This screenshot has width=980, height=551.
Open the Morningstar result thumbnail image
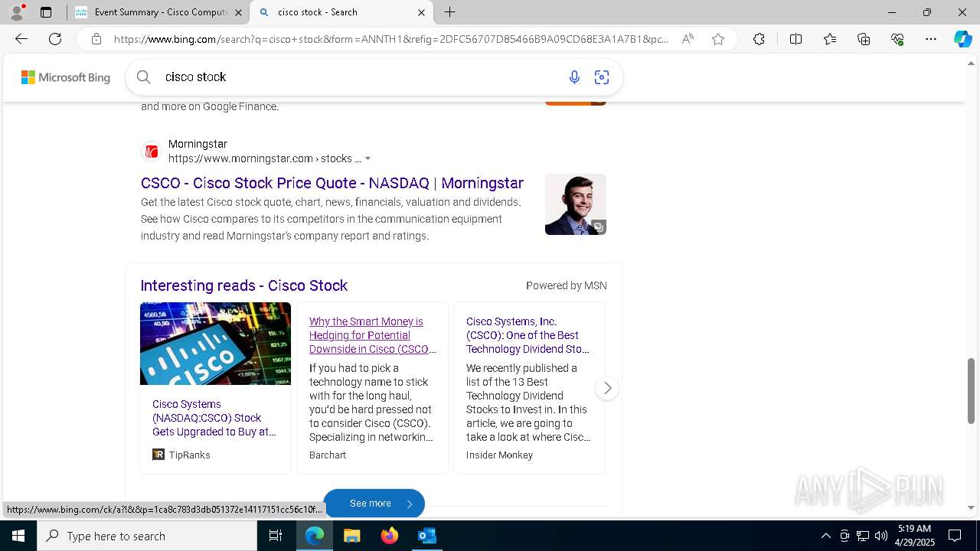(x=576, y=204)
